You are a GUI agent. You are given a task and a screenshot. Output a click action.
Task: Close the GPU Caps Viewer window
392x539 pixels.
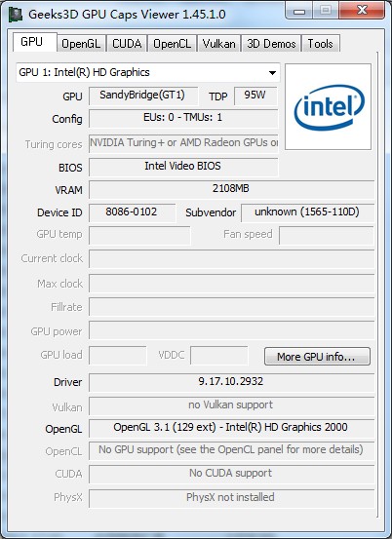[362, 11]
